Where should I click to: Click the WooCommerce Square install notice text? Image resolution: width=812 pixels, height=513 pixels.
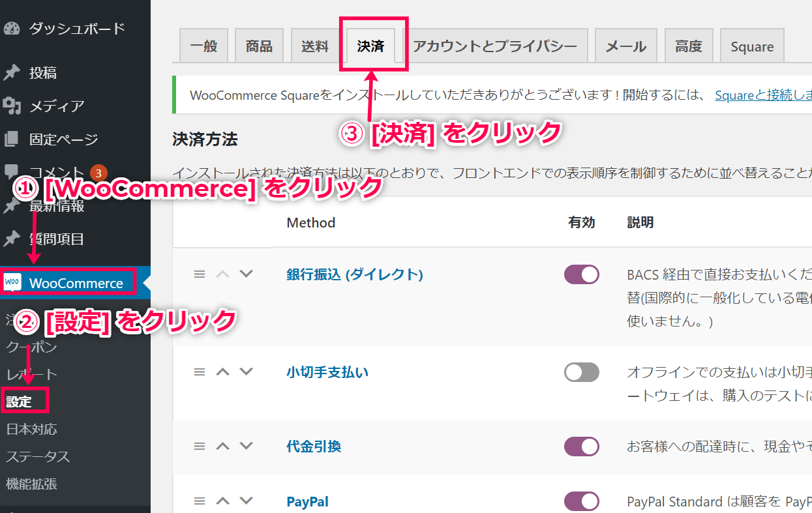point(447,96)
